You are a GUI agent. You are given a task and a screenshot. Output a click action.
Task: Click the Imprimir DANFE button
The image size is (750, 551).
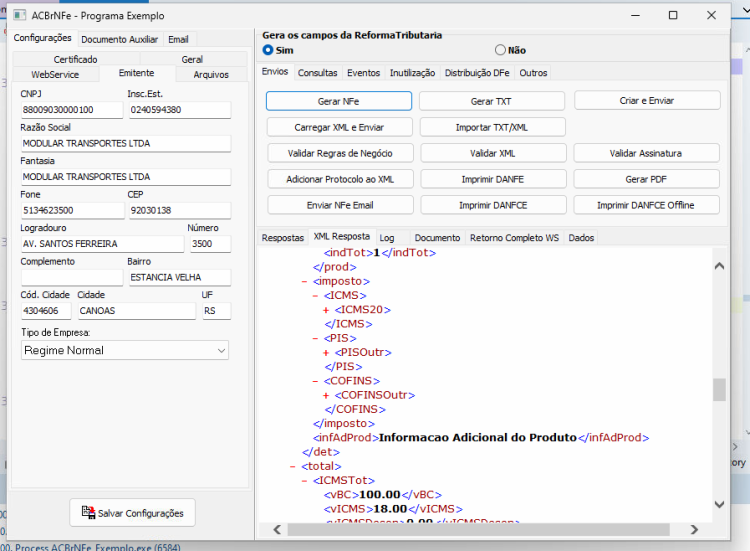click(493, 179)
